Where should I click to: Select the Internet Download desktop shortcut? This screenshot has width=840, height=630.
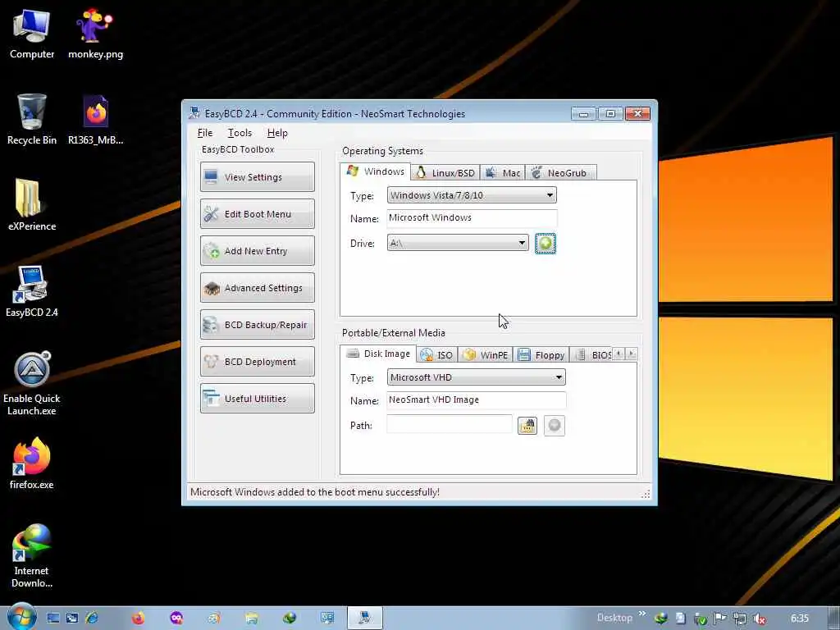click(x=32, y=555)
